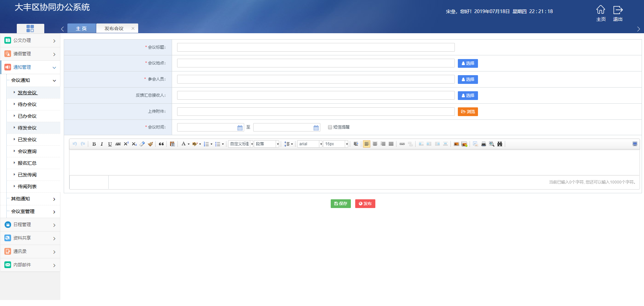
Task: Apply superscript formatting
Action: 126,144
